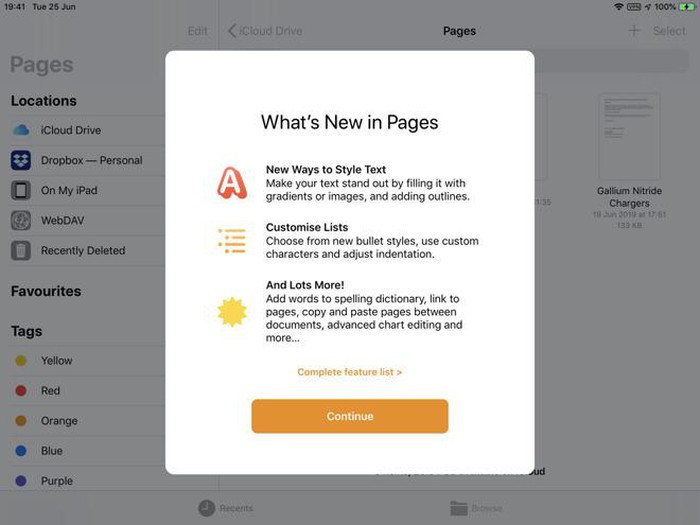Image resolution: width=700 pixels, height=525 pixels.
Task: Tap Select in the top bar
Action: point(669,31)
